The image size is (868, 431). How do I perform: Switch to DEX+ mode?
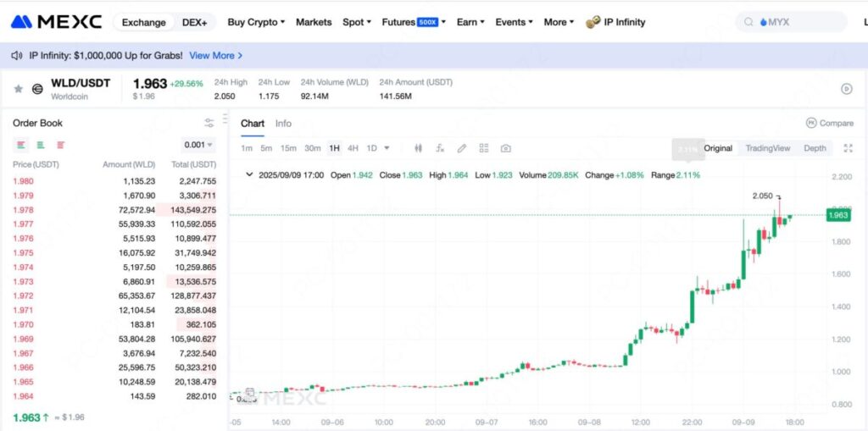point(194,22)
